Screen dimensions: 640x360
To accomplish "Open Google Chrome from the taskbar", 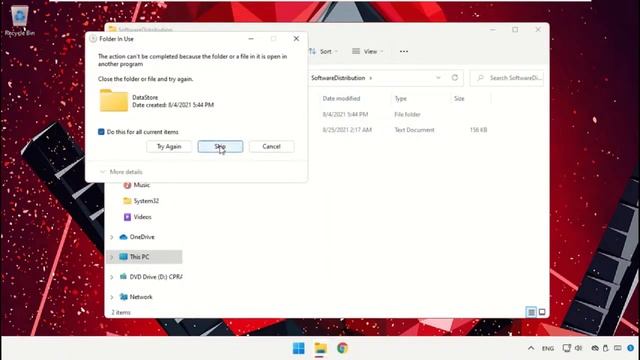I will click(x=342, y=348).
